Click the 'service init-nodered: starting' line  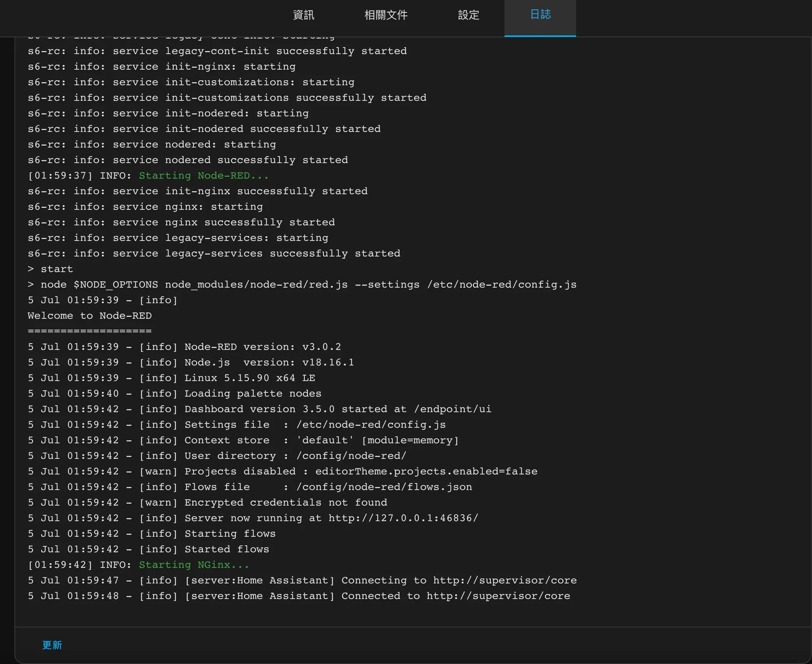click(x=168, y=113)
